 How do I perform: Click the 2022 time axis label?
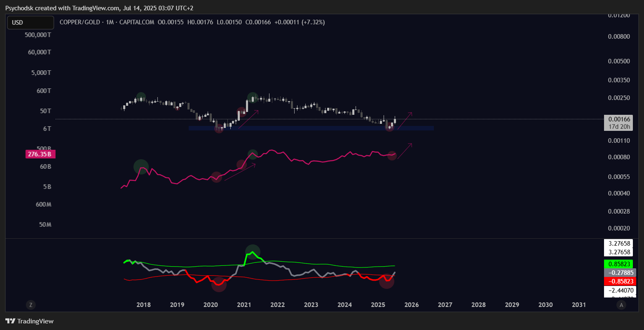[x=278, y=305]
